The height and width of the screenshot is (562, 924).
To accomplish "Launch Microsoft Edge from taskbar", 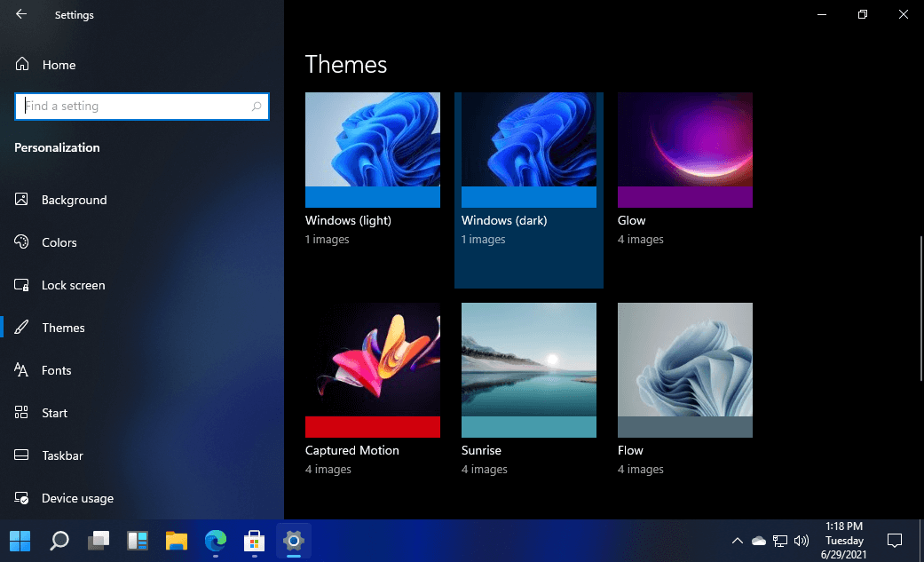I will 216,540.
